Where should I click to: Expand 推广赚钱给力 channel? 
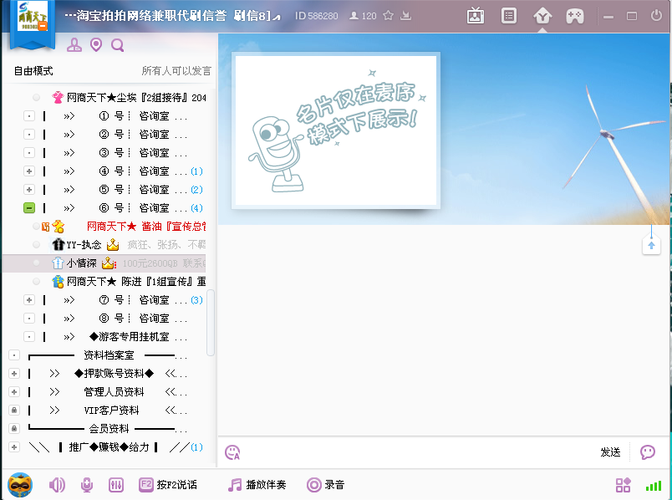[x=14, y=447]
